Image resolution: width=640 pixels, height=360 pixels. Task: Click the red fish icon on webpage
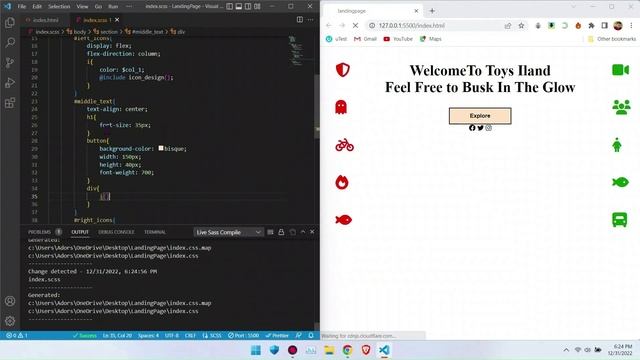click(x=343, y=220)
